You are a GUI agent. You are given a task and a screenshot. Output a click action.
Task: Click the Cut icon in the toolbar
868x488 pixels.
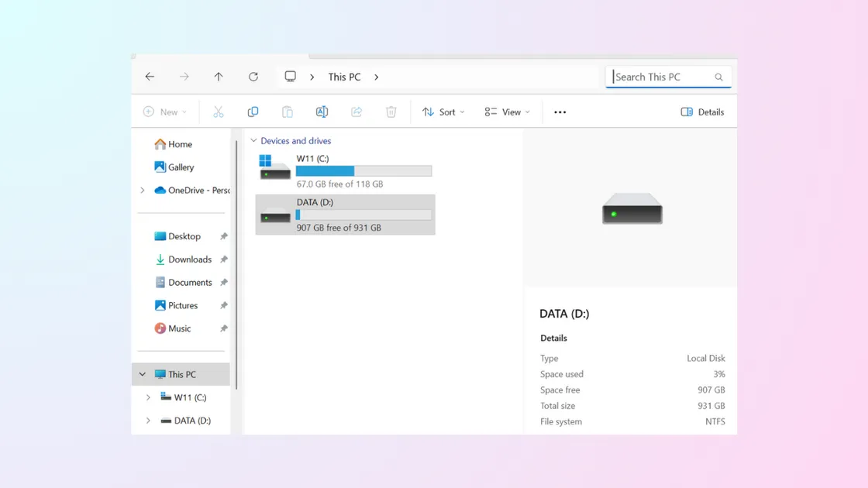click(218, 112)
